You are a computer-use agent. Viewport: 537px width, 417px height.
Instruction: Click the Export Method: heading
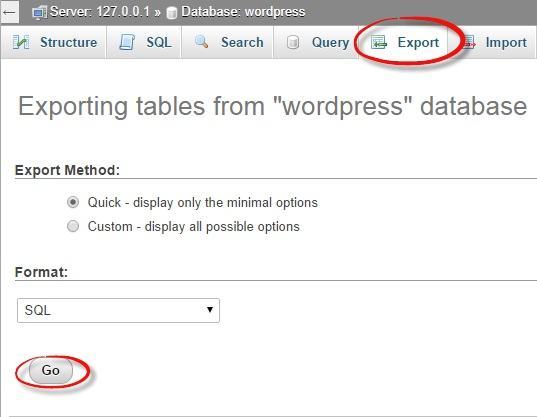click(67, 170)
